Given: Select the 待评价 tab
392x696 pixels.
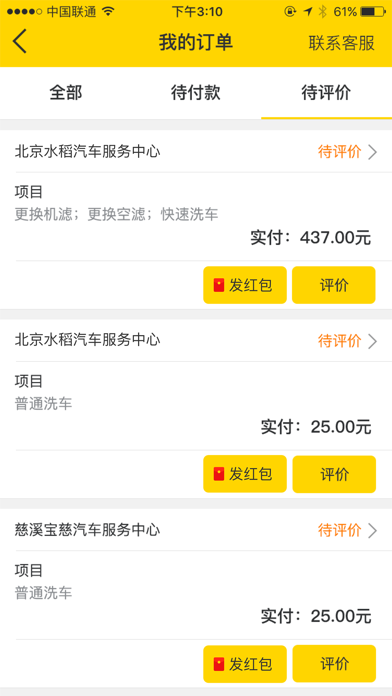Looking at the screenshot, I should 326,93.
